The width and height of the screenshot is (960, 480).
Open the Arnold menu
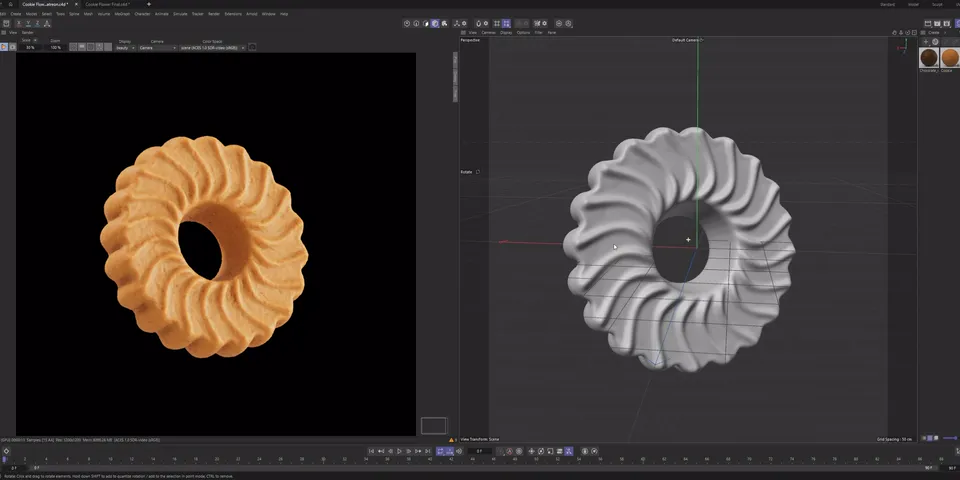pos(252,13)
